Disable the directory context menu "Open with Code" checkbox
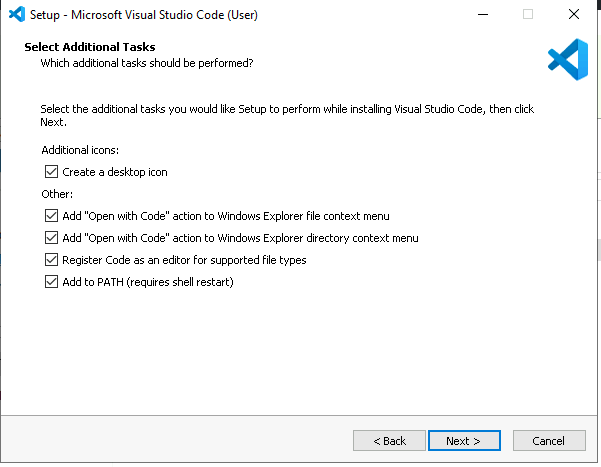The image size is (601, 467). 52,238
